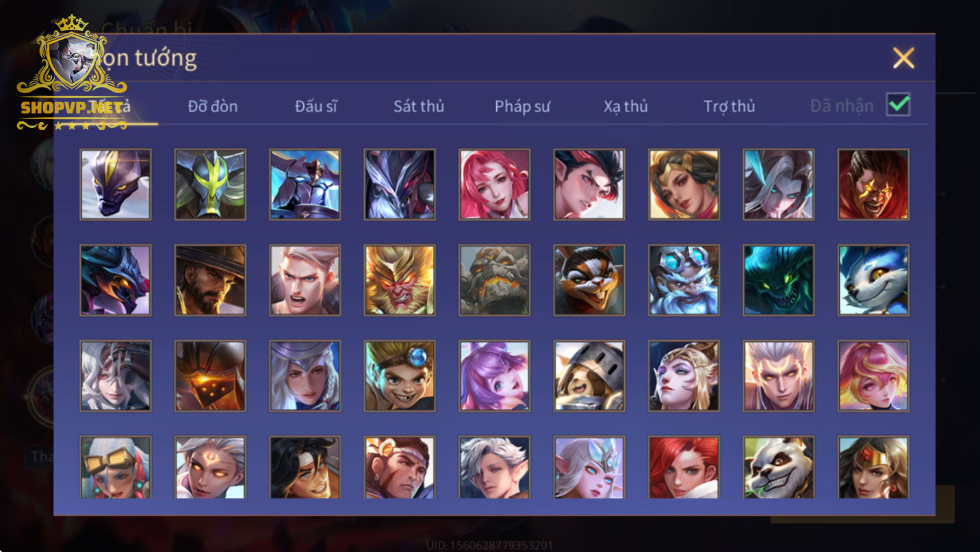Select the purple-haired girl with pink creature
Screen dimensions: 980x552
tap(494, 376)
